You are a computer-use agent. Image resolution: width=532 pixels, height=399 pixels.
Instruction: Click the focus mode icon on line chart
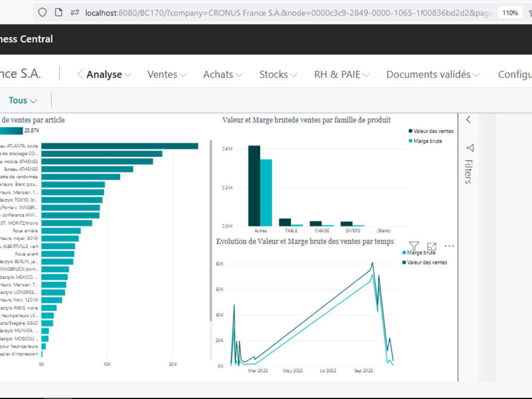(x=431, y=246)
